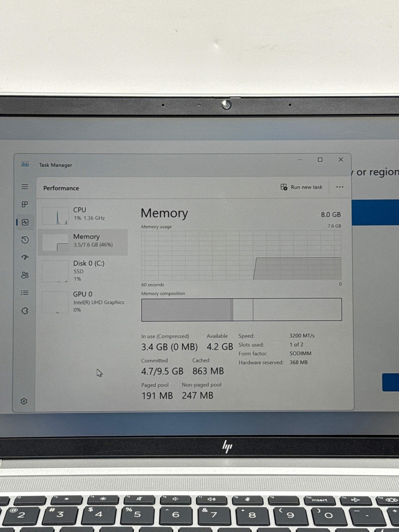399x532 pixels.
Task: Select the Memory performance item
Action: pyautogui.click(x=83, y=242)
